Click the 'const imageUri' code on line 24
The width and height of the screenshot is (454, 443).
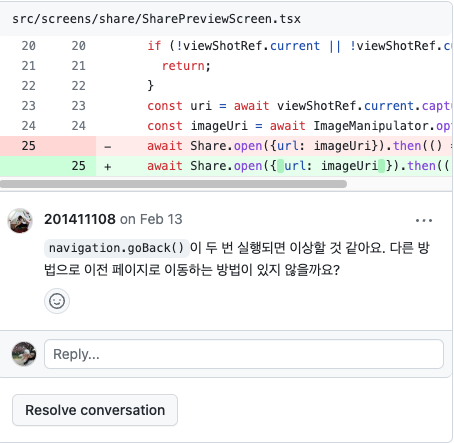point(197,126)
